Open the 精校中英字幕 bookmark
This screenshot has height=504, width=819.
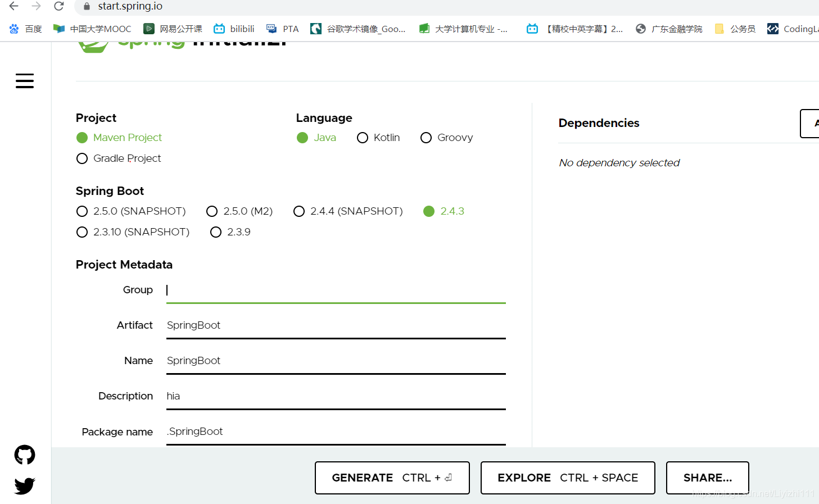pos(574,29)
